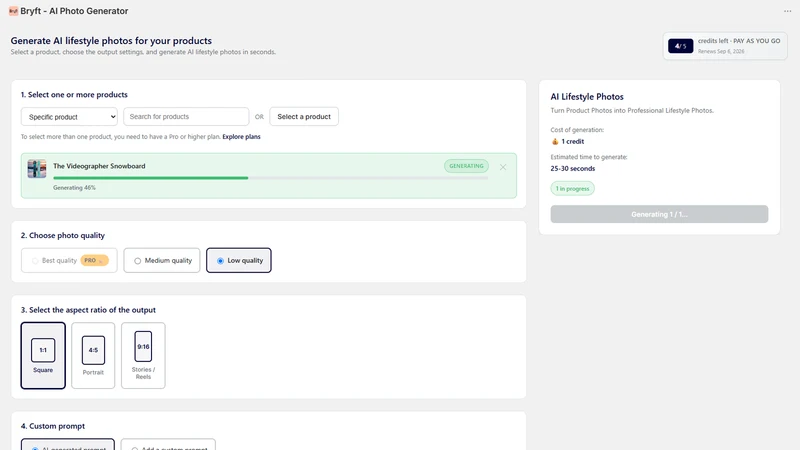The height and width of the screenshot is (450, 800).
Task: Click 'Bryft - AI Photo Generator' title
Action: (74, 11)
